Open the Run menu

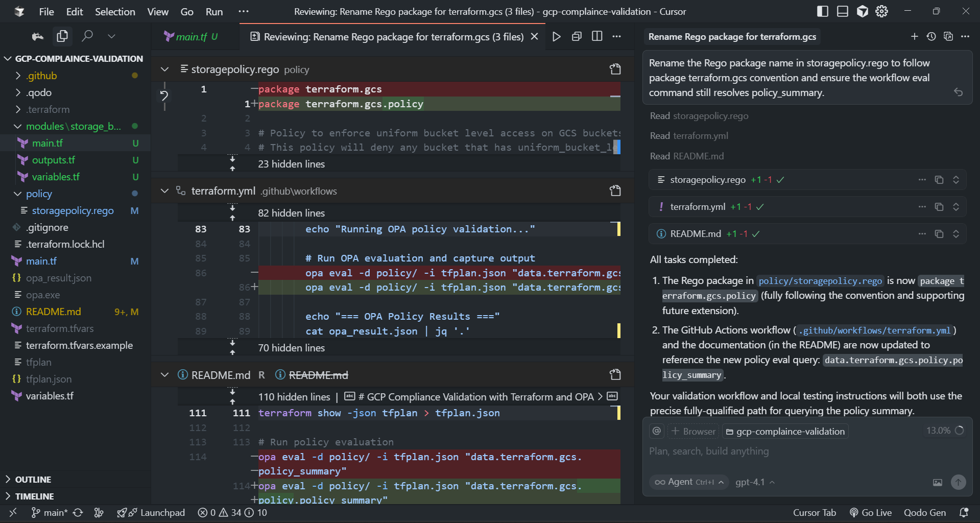click(x=214, y=11)
